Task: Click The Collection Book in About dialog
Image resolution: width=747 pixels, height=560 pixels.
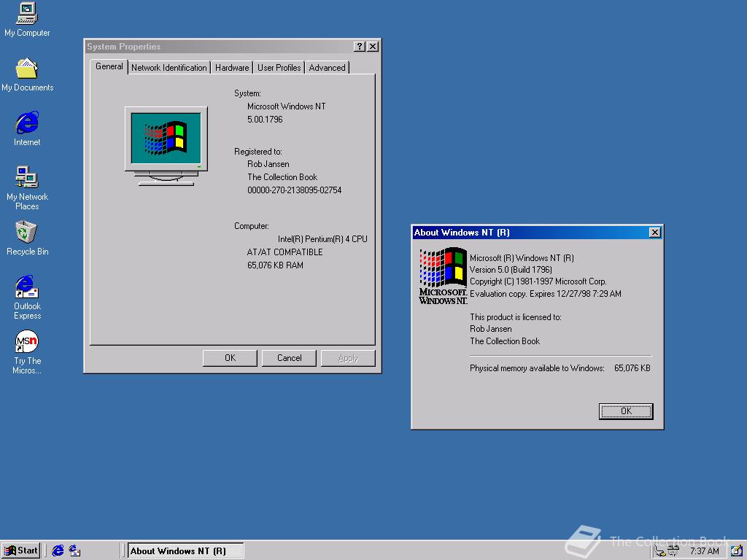Action: tap(505, 341)
